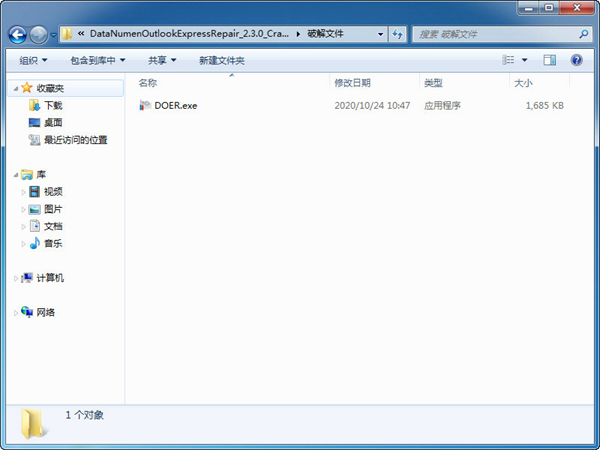600x450 pixels.
Task: Click the magnifier search icon
Action: click(584, 34)
